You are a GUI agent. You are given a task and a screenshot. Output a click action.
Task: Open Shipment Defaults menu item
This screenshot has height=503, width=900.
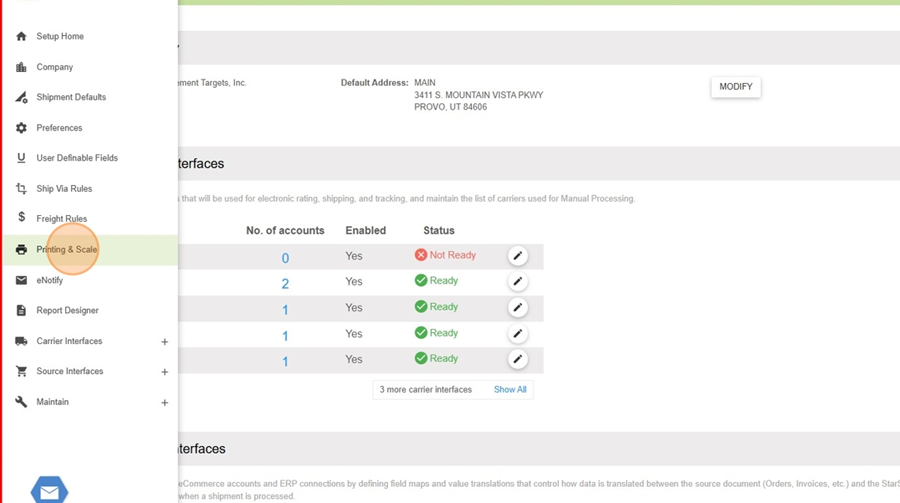tap(71, 97)
